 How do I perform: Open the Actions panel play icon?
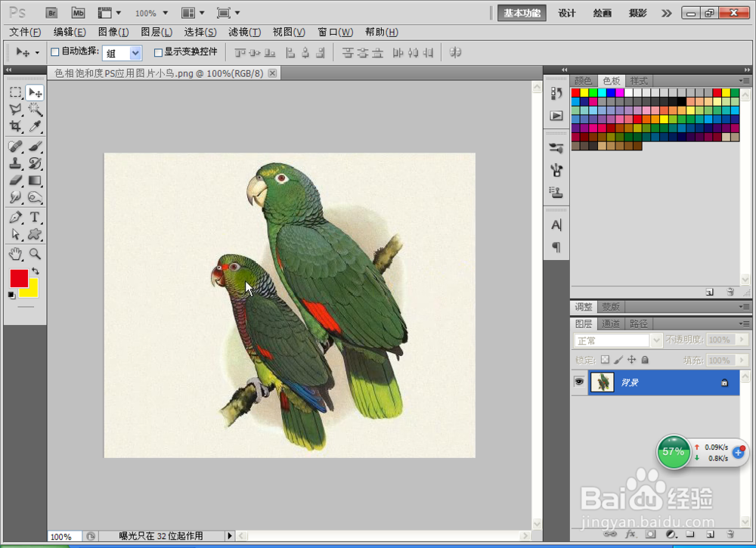[x=556, y=116]
